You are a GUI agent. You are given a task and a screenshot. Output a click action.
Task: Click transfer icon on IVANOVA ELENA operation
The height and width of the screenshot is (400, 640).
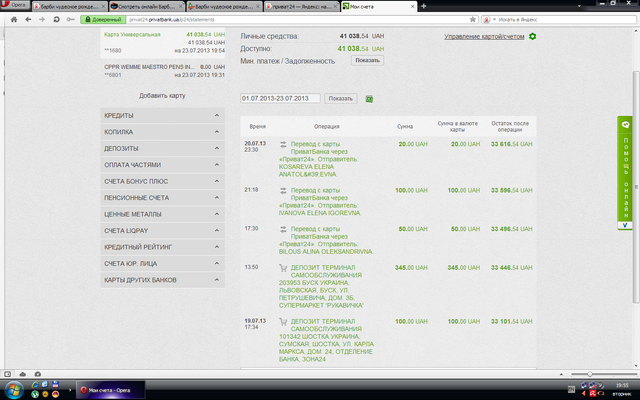tap(283, 189)
